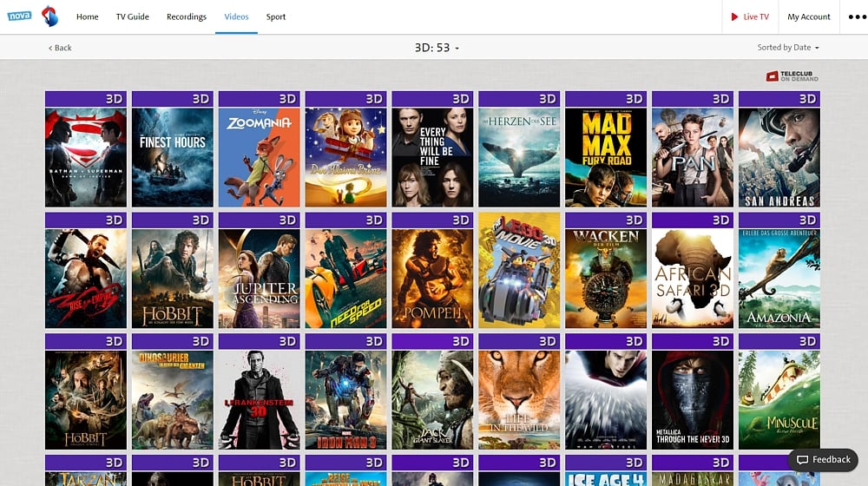Select The Lego Movie 3D poster

tap(519, 270)
